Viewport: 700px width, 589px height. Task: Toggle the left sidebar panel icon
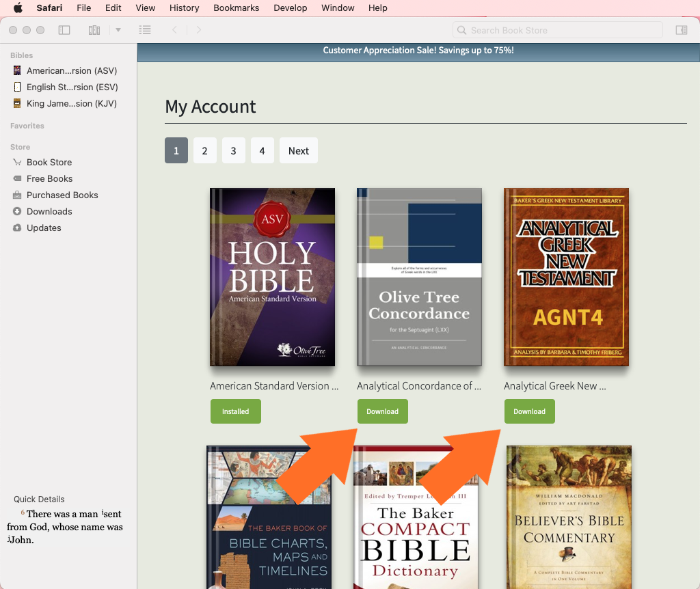click(64, 30)
